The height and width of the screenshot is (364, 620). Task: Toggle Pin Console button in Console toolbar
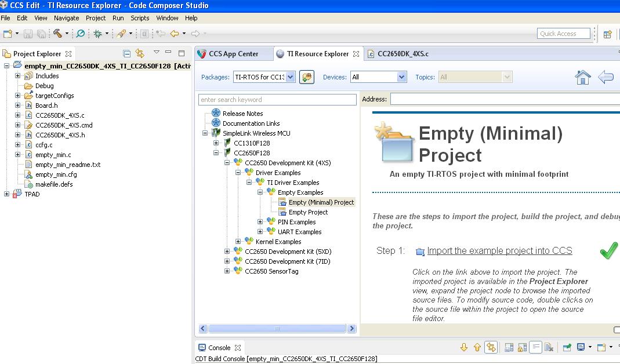pyautogui.click(x=567, y=347)
